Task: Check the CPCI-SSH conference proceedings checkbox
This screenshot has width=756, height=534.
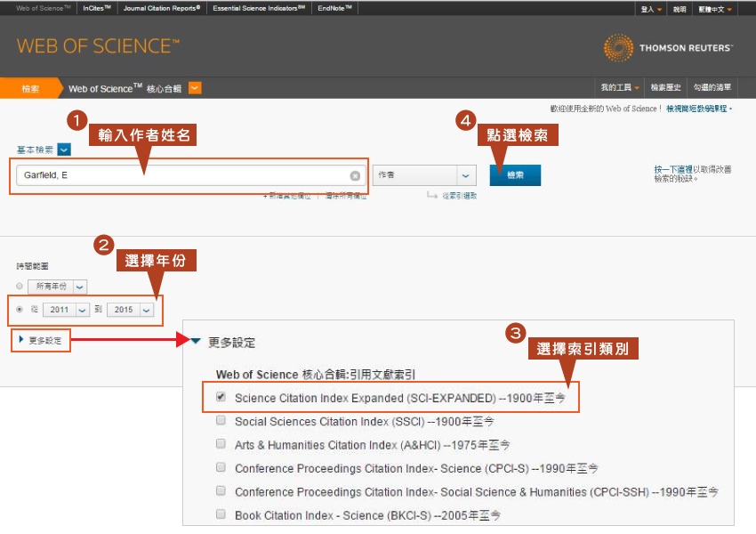Action: coord(221,490)
